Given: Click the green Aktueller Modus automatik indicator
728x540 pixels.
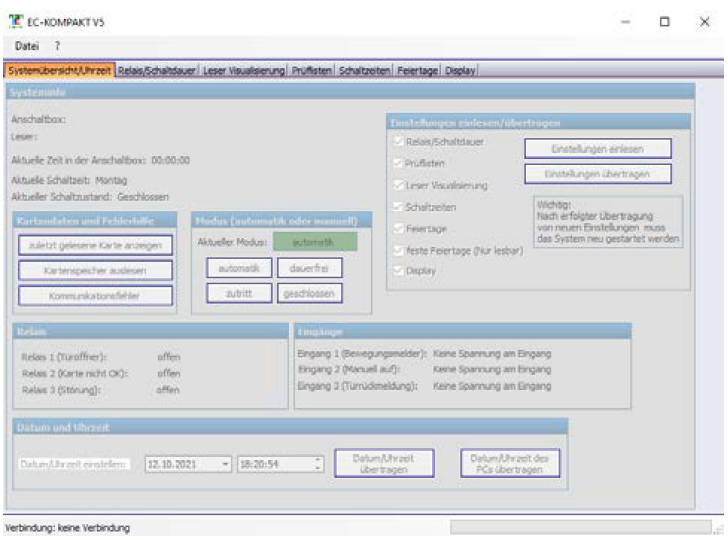Looking at the screenshot, I should click(315, 242).
